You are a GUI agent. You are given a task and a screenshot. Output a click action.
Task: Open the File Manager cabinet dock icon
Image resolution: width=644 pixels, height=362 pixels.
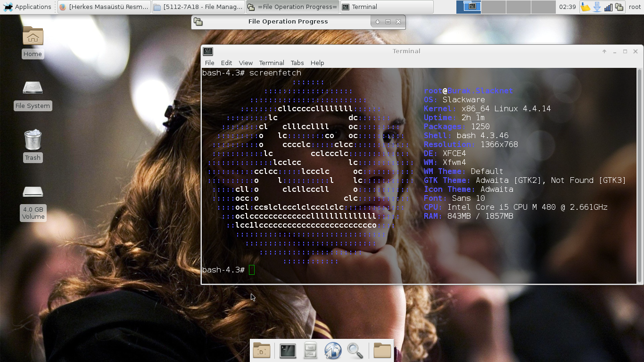[310, 351]
